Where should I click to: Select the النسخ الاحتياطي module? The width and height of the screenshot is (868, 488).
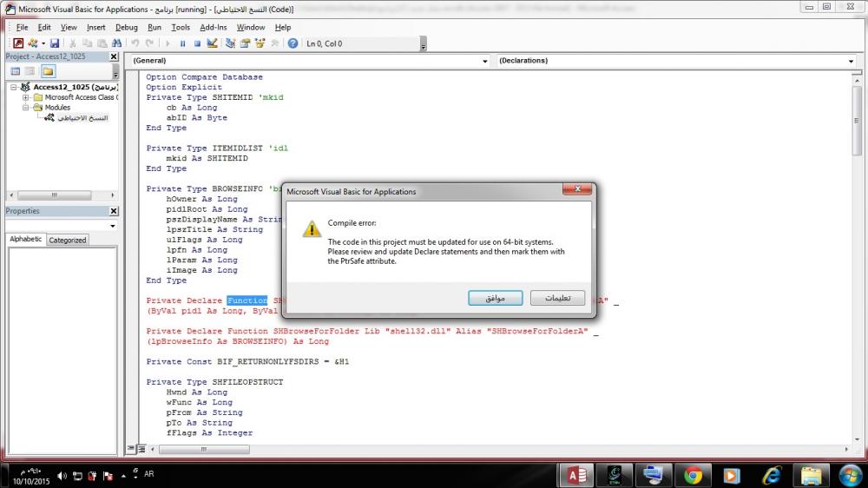[82, 118]
